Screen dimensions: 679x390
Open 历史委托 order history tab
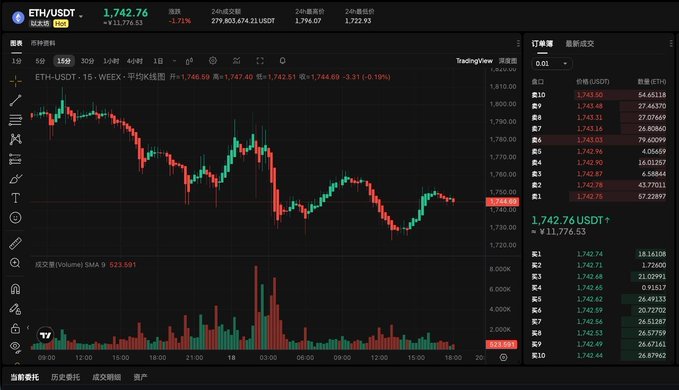pyautogui.click(x=65, y=377)
